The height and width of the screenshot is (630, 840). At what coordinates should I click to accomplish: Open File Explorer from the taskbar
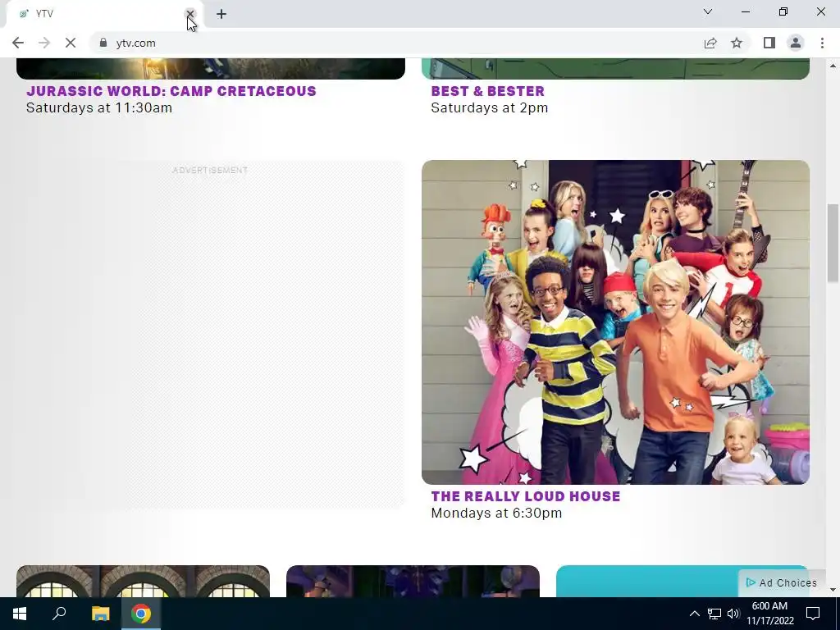(x=100, y=614)
